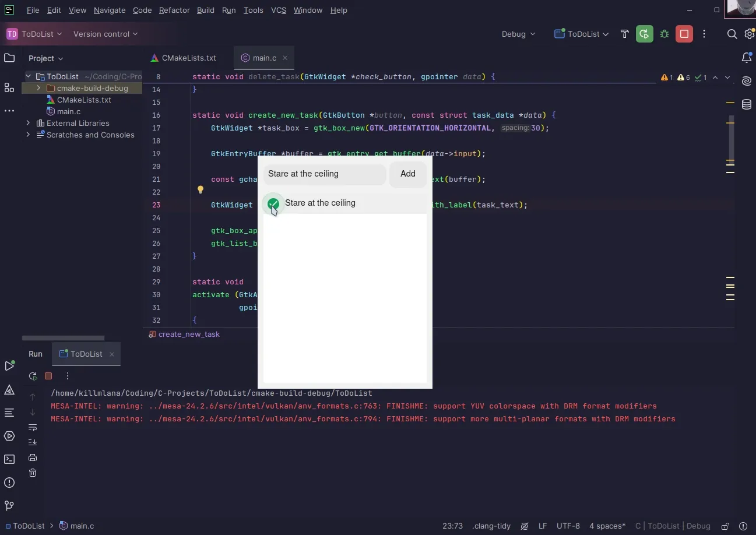The width and height of the screenshot is (756, 535).
Task: Select the Run tool window icon
Action: (x=9, y=366)
